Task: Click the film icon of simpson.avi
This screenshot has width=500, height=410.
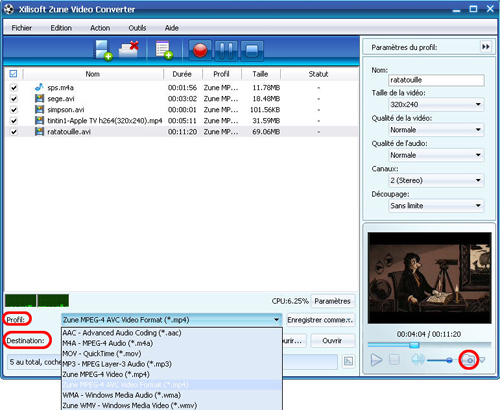Action: (39, 109)
